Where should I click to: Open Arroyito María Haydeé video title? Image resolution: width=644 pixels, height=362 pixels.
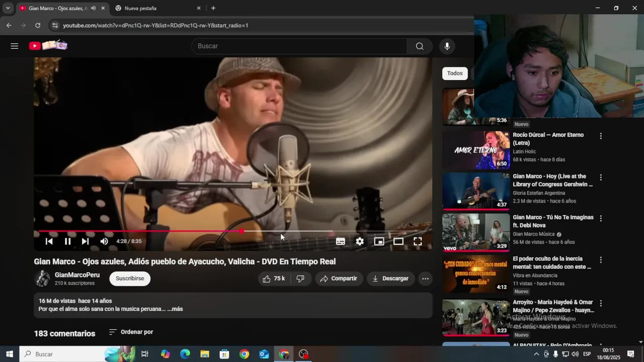tap(553, 306)
